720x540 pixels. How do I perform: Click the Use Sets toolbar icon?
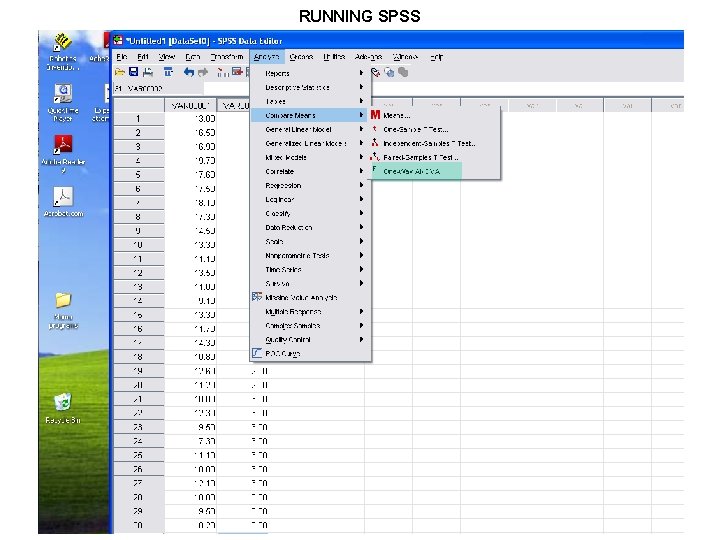tap(389, 72)
